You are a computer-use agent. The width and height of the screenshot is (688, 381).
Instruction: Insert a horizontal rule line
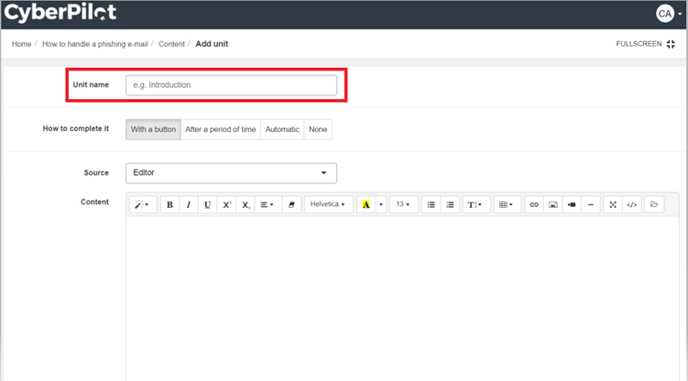point(591,205)
